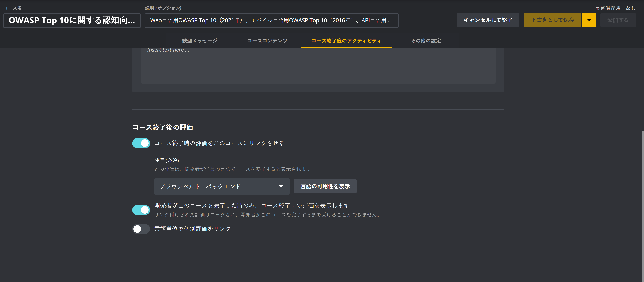This screenshot has width=644, height=282.
Task: Click the 最終保存時：なし status text
Action: coord(615,8)
